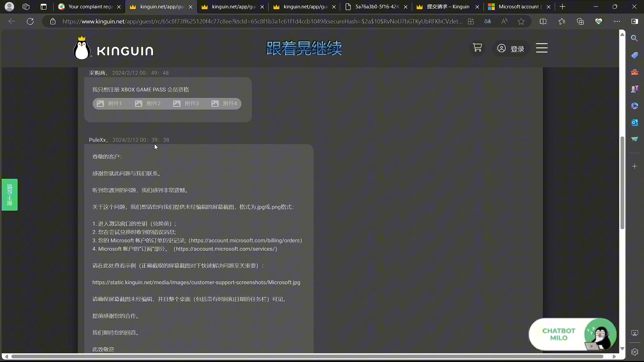Open the account.microsoft.com/services link
This screenshot has width=644, height=362.
pos(225,249)
